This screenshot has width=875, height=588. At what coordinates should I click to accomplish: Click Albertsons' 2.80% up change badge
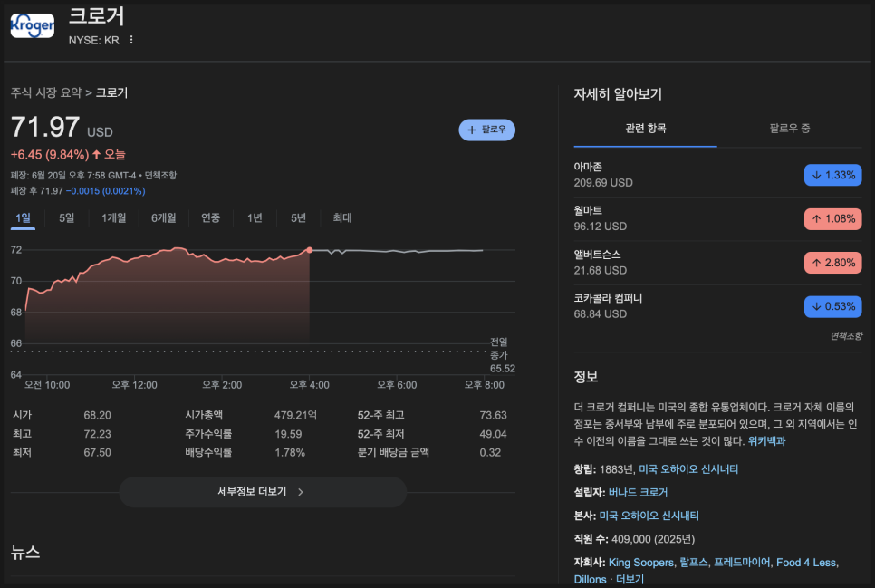coord(832,263)
